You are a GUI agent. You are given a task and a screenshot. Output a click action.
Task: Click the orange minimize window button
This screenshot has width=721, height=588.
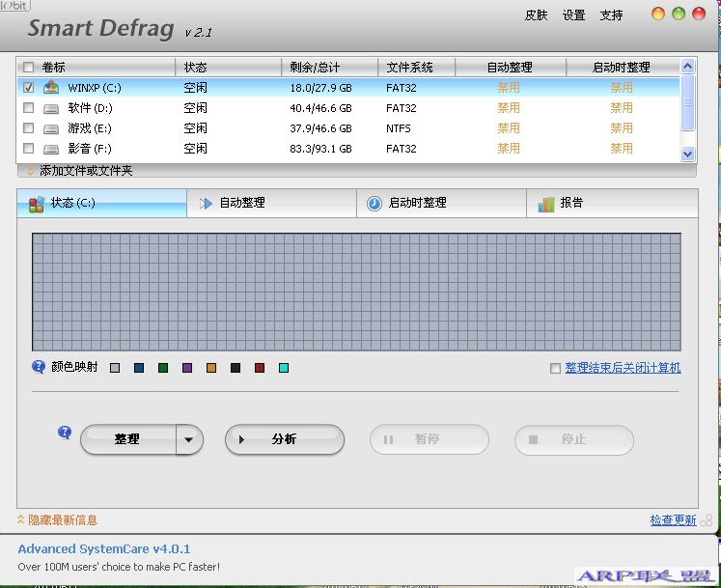pos(658,14)
